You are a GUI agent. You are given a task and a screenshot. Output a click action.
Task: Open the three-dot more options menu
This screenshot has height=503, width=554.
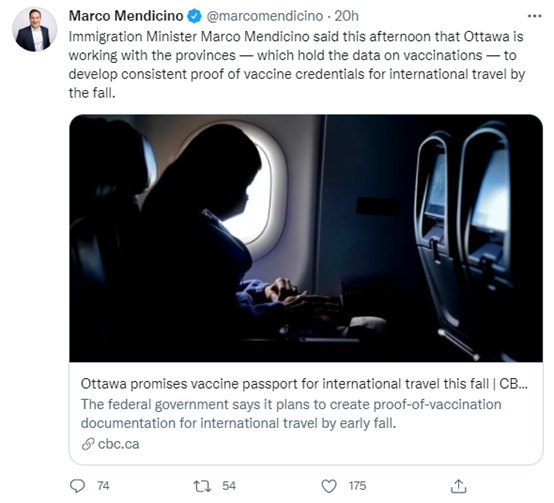534,16
